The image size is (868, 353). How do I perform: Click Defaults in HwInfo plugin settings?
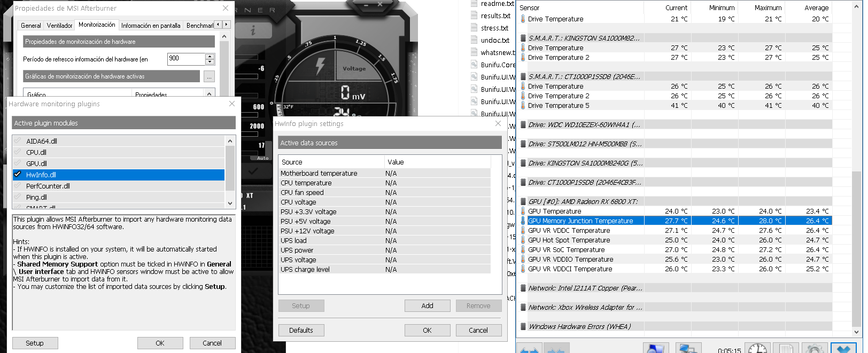(301, 330)
